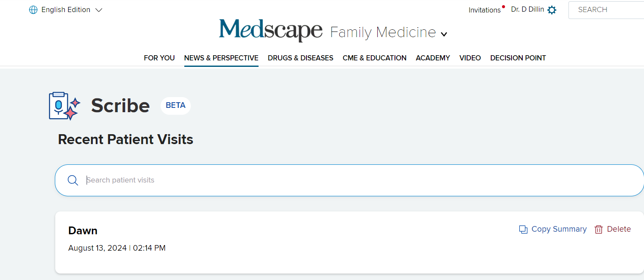Open the account settings gear icon
The width and height of the screenshot is (644, 280).
tap(552, 10)
